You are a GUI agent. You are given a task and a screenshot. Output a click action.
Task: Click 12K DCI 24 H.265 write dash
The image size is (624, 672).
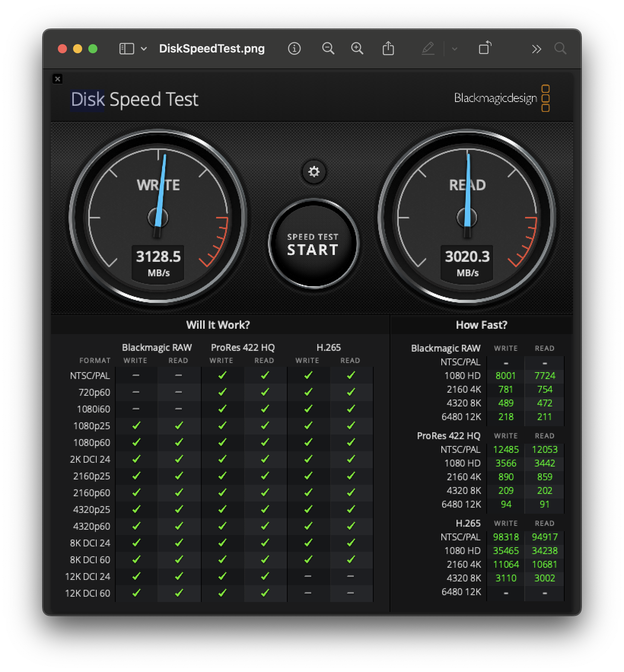307,576
